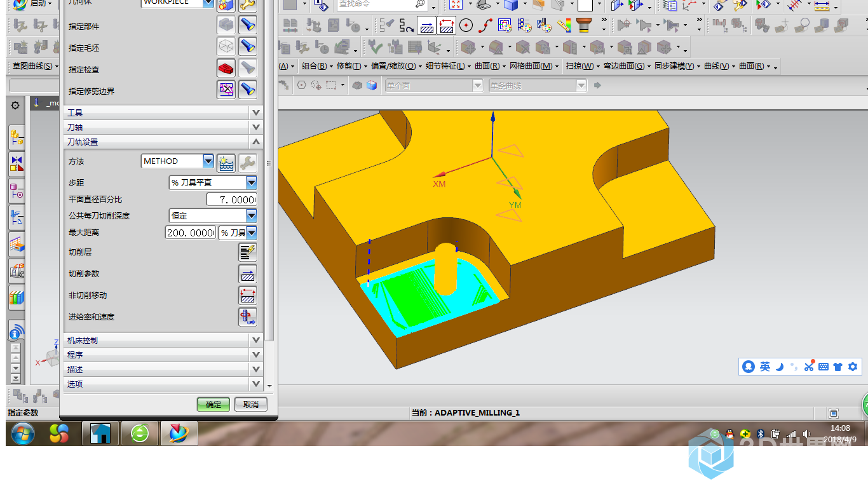Click the 最大距离 value field showing 200.0000
Image resolution: width=868 pixels, height=488 pixels.
pos(191,233)
